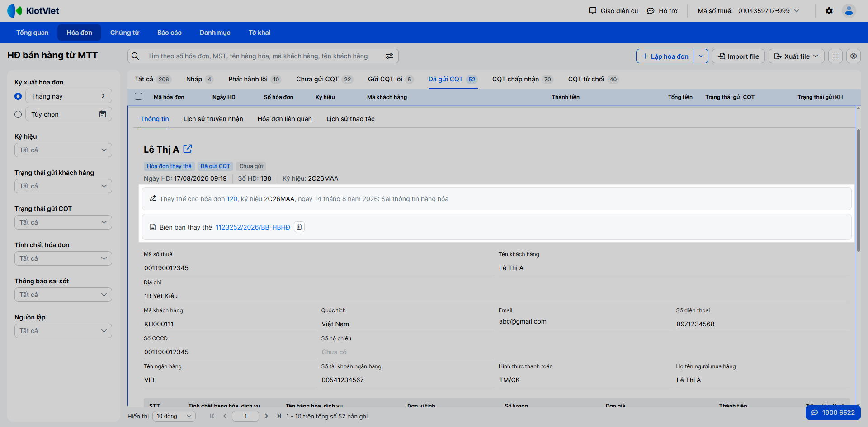Screen dimensions: 868x427
Task: Switch to CQT từ chối tab
Action: pyautogui.click(x=593, y=79)
